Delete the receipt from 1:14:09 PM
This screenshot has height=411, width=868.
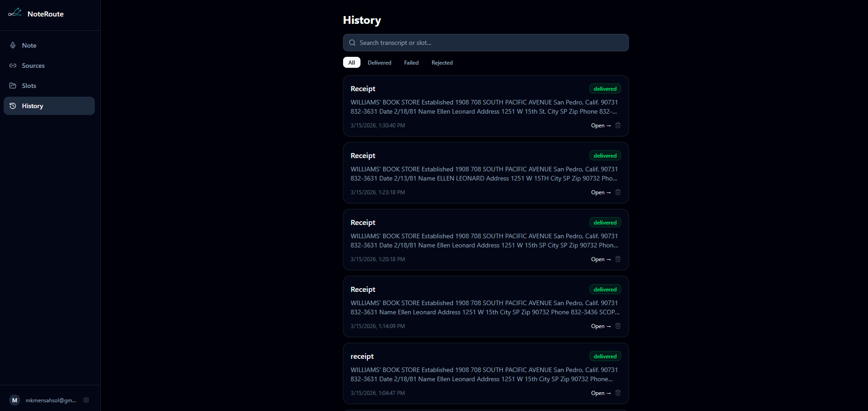(x=618, y=326)
